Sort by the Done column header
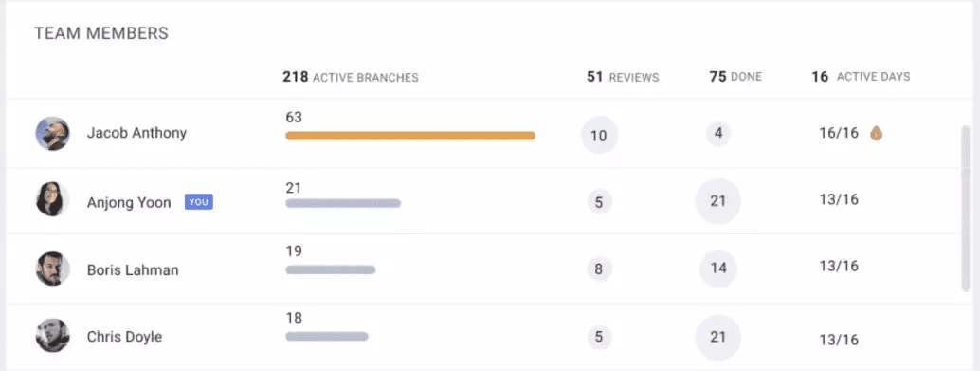The image size is (980, 371). pyautogui.click(x=735, y=77)
